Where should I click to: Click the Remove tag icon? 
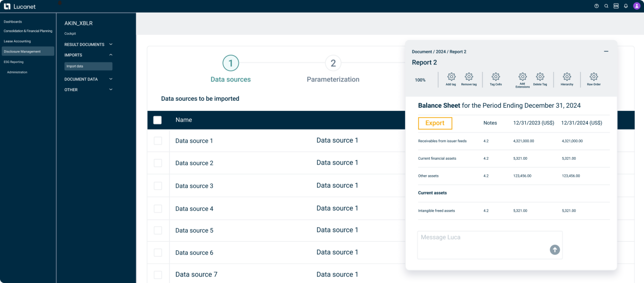469,77
